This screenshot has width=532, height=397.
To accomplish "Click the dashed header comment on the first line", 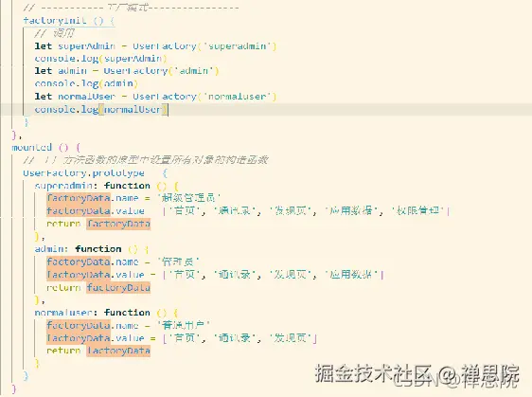I will coord(131,8).
